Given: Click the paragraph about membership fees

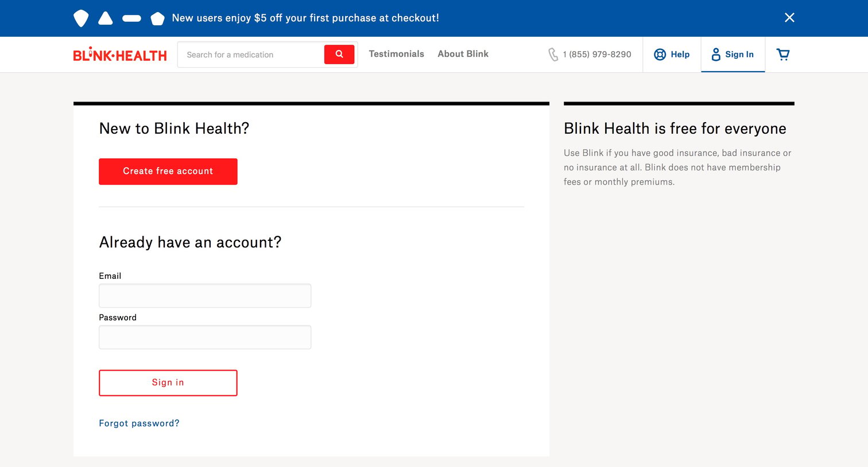Looking at the screenshot, I should tap(677, 168).
